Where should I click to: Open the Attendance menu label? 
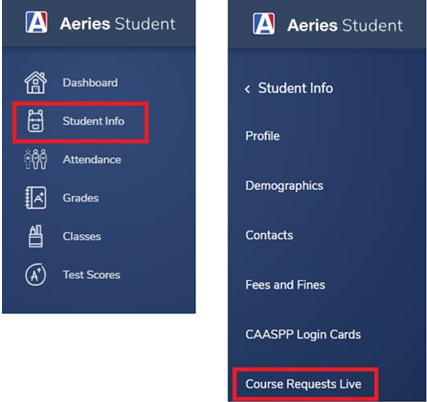click(92, 159)
